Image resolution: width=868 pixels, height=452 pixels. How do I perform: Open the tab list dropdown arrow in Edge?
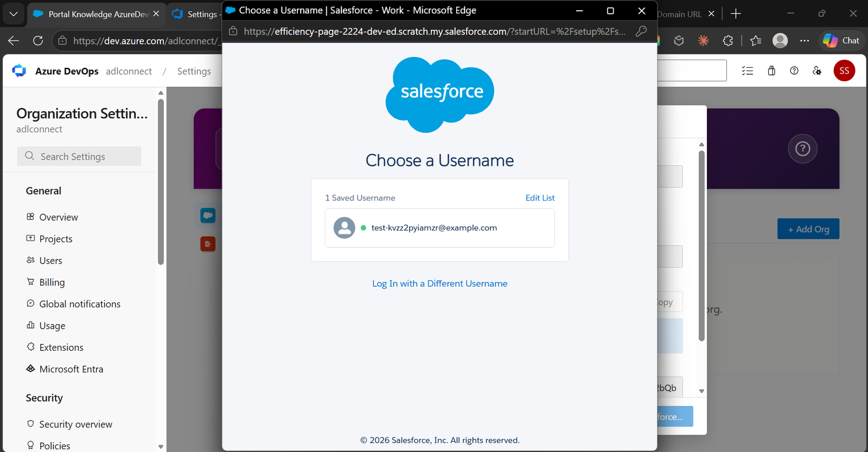(14, 14)
